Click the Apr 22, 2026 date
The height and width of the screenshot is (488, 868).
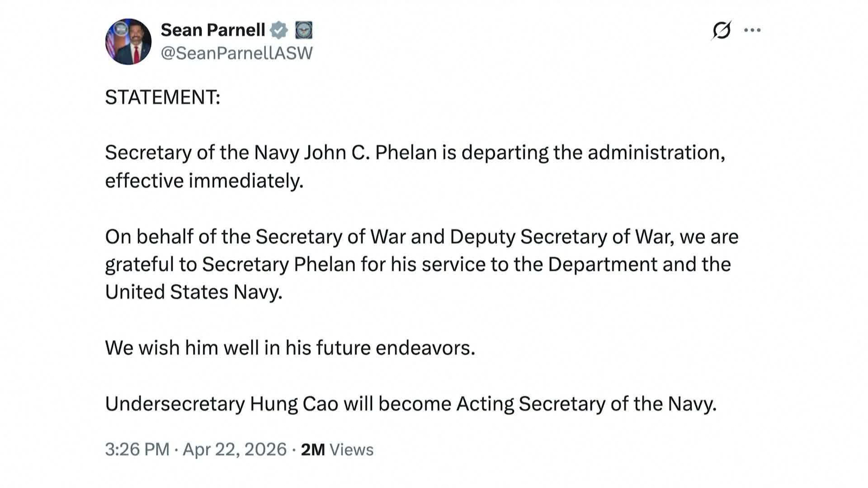point(234,450)
